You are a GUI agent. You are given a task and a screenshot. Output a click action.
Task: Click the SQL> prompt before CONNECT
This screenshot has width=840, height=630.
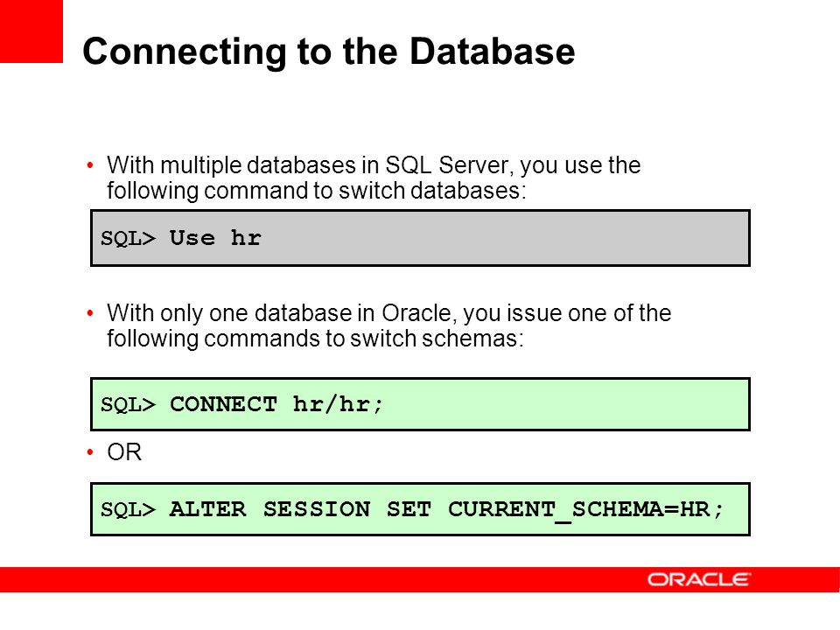point(128,404)
